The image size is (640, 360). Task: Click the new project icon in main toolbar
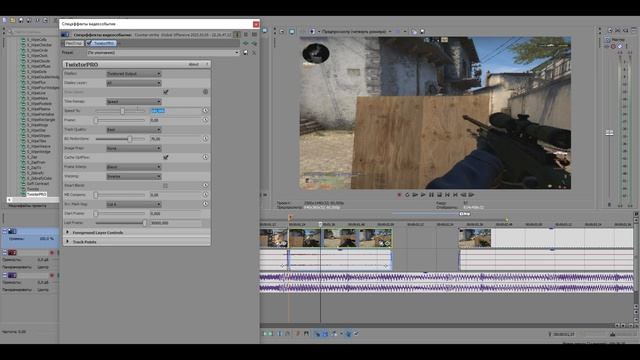pos(4,20)
